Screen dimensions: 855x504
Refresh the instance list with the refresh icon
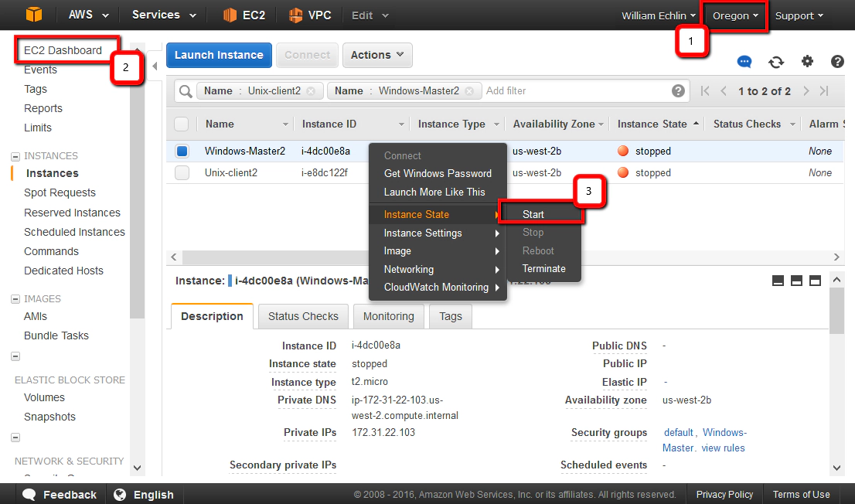[776, 62]
